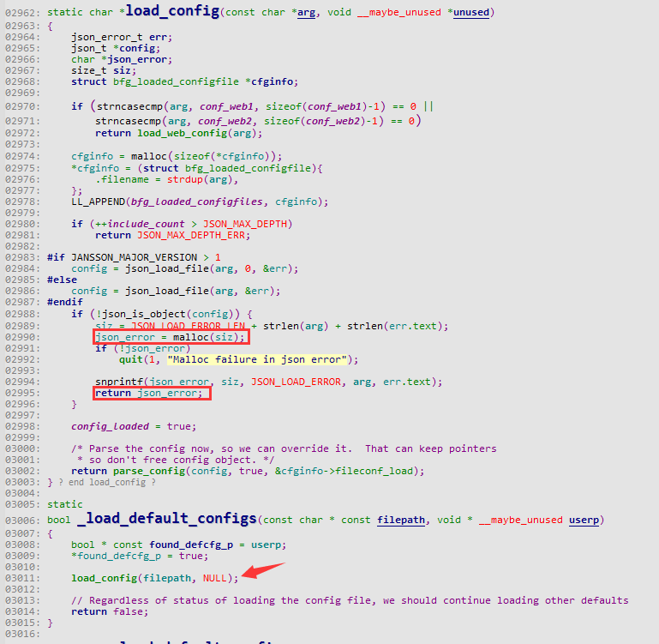Click the _load_default_configs function name
This screenshot has height=644, width=659.
[x=167, y=518]
